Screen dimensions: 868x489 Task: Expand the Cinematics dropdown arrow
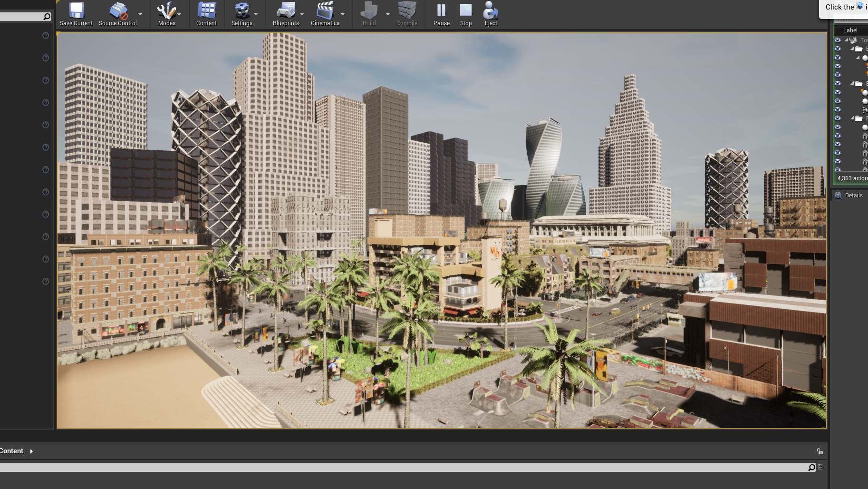pos(343,14)
